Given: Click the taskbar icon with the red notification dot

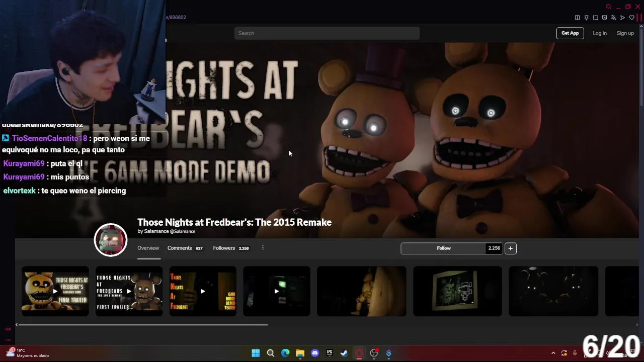Looking at the screenshot, I should 374,353.
